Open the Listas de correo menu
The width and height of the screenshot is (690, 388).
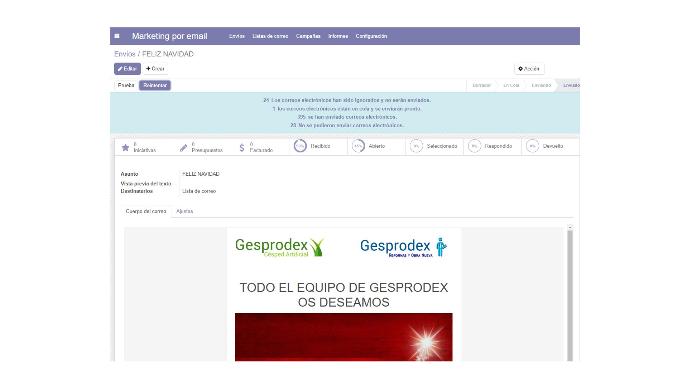[270, 36]
